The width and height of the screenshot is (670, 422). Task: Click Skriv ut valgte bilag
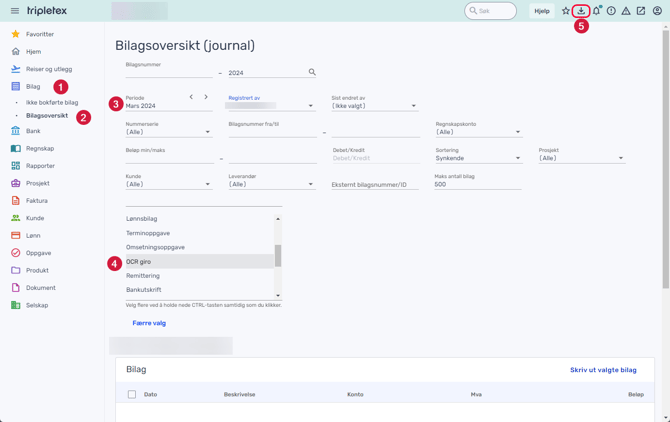pos(603,370)
